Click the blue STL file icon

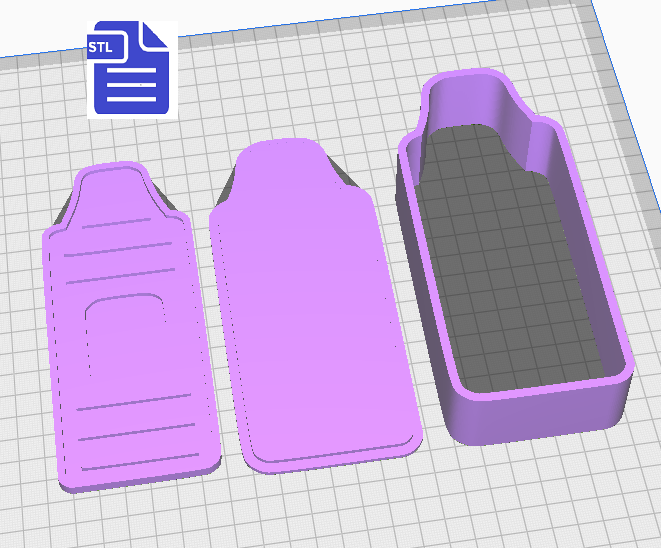click(x=131, y=68)
